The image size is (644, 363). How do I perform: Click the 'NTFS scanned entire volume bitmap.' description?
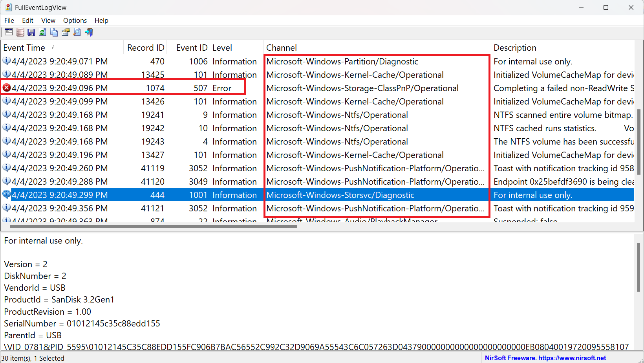coord(563,115)
